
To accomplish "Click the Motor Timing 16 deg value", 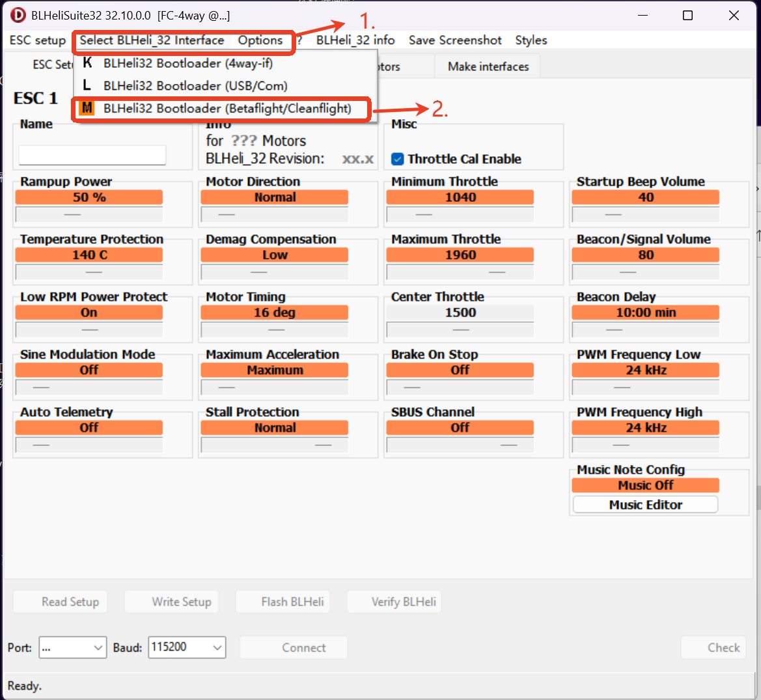I will pos(274,312).
